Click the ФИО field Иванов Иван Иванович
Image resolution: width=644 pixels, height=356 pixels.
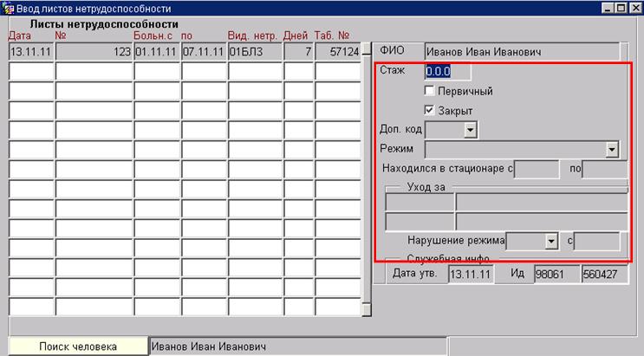coord(522,52)
